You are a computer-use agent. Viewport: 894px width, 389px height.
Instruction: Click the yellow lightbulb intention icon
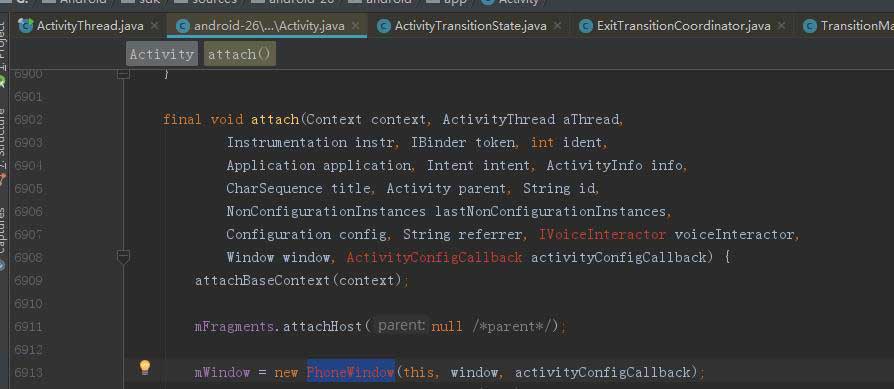point(145,367)
